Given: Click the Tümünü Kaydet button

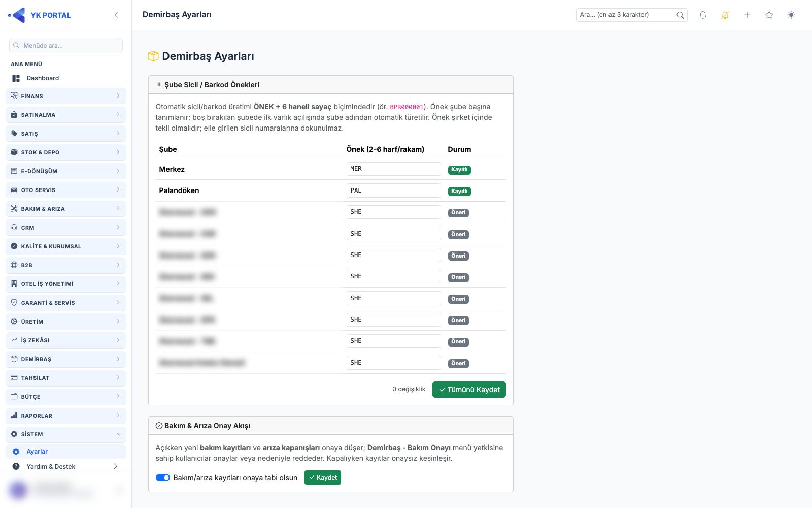Looking at the screenshot, I should click(x=469, y=390).
